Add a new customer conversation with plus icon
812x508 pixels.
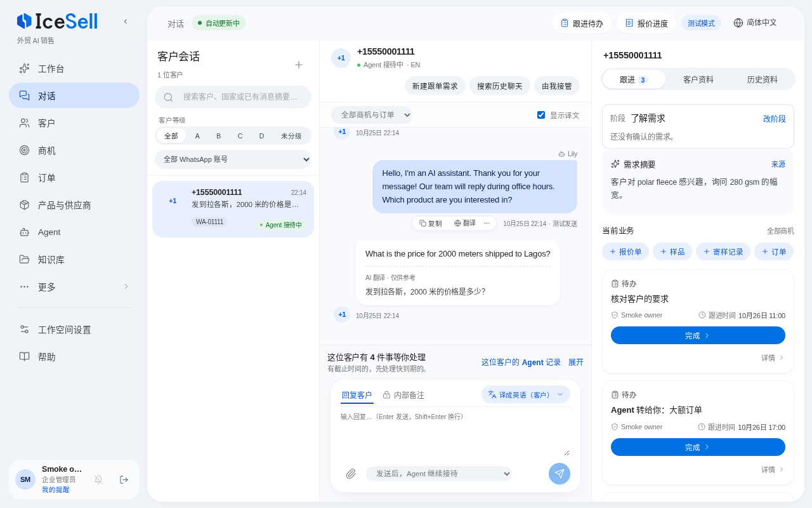tap(299, 65)
